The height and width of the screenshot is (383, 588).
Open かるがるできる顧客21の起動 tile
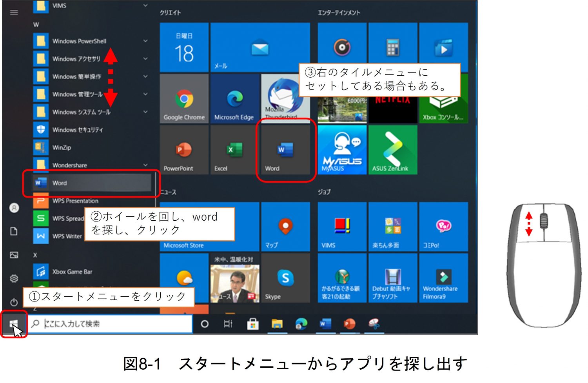342,278
